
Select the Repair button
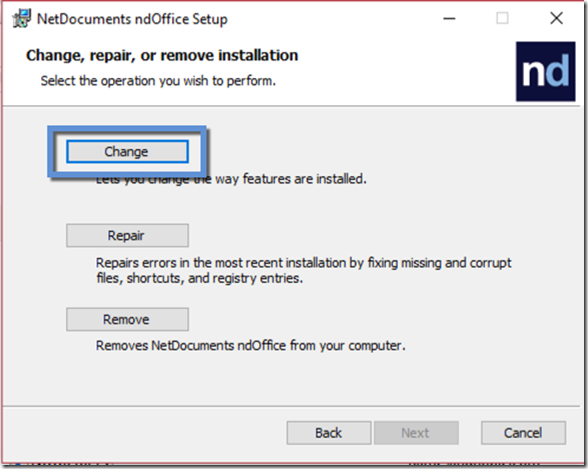127,235
